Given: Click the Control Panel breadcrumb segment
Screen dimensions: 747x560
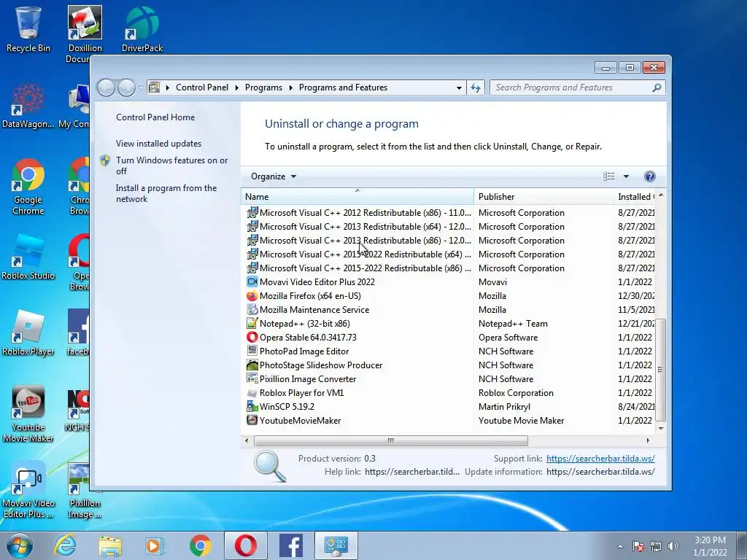Looking at the screenshot, I should tap(202, 87).
